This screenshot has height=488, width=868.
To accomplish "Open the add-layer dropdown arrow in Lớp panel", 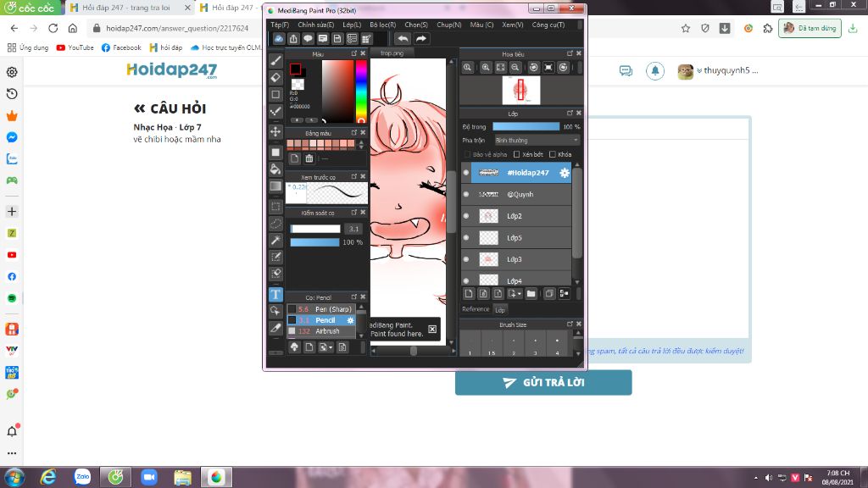I will click(520, 294).
